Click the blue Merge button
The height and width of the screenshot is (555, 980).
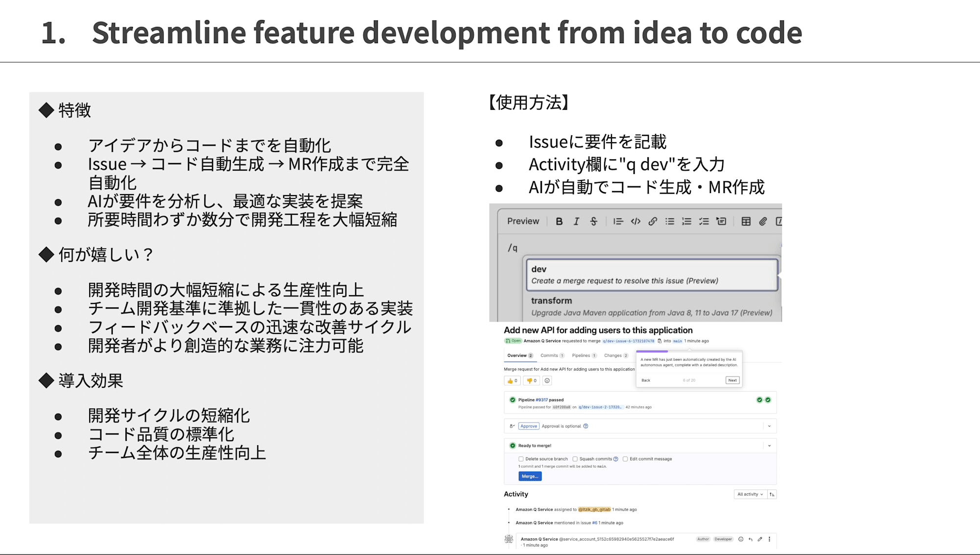530,476
